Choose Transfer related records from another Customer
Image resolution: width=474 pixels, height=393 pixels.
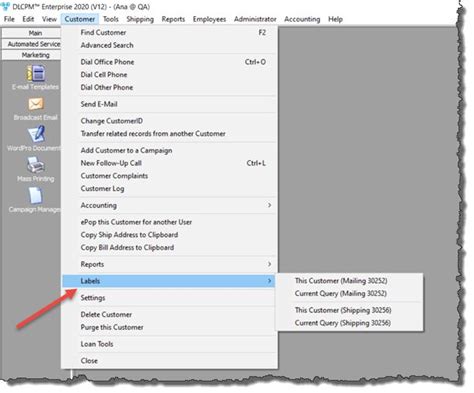[170, 134]
